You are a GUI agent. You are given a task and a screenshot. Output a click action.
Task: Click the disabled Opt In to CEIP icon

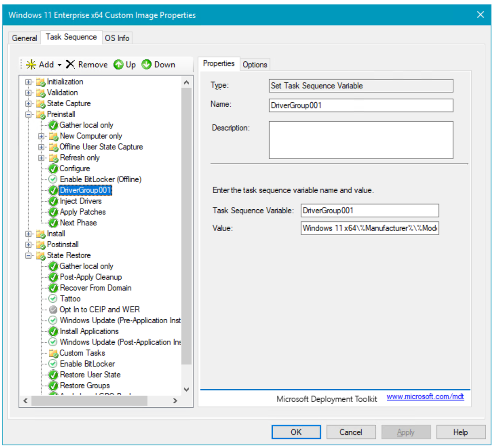(x=53, y=310)
